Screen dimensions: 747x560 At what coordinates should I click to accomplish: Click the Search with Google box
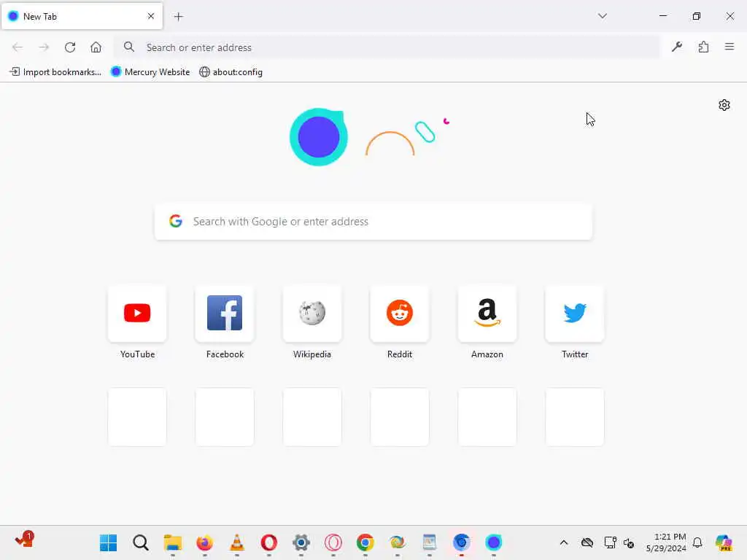point(373,222)
